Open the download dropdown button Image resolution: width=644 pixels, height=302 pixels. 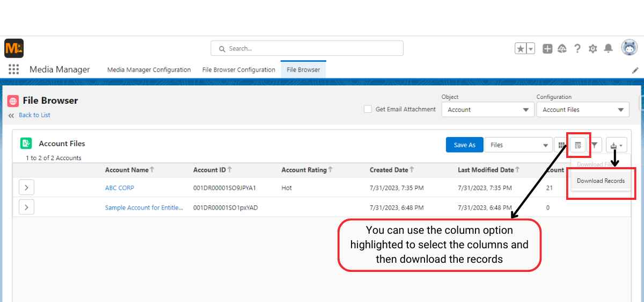coord(617,145)
